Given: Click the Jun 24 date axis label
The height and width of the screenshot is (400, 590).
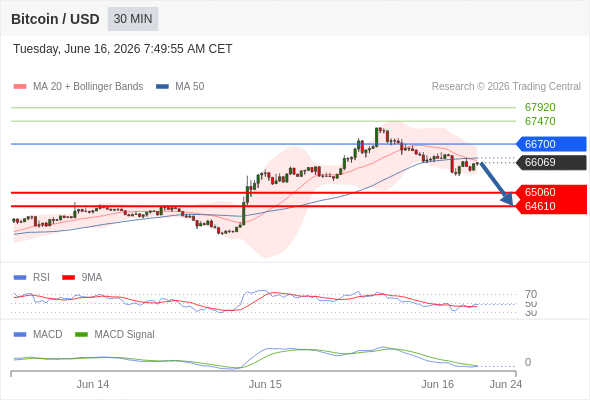Looking at the screenshot, I should (506, 384).
